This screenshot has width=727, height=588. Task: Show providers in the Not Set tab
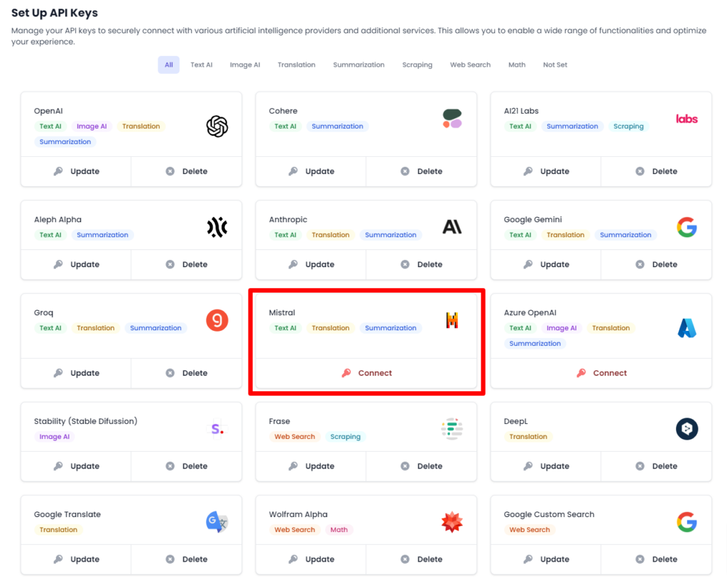(555, 65)
